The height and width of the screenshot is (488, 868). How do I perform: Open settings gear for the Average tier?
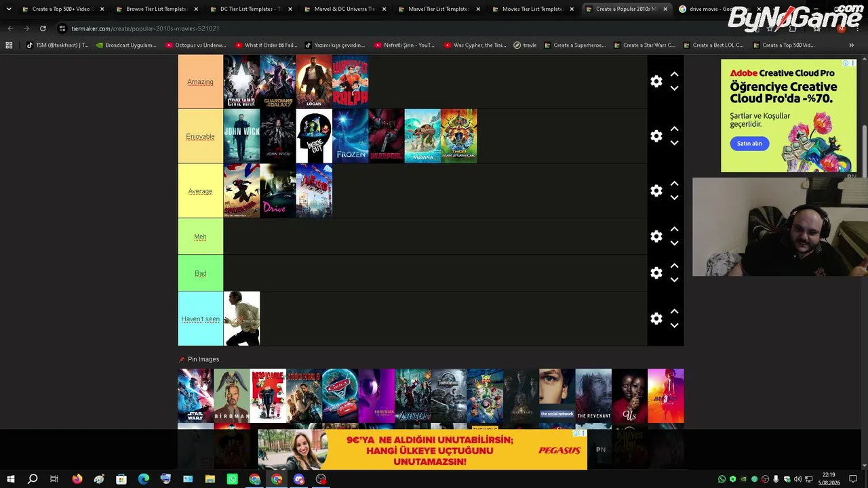(x=656, y=191)
